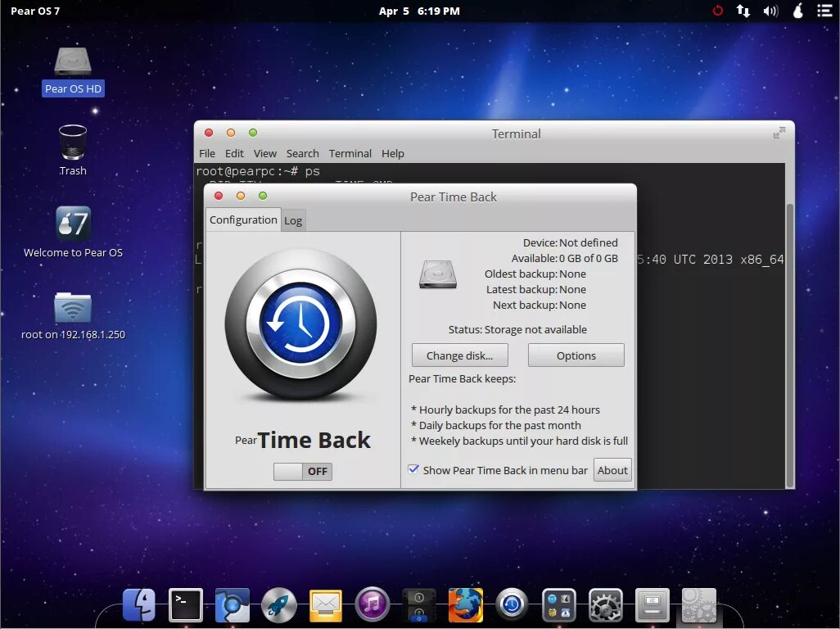Image resolution: width=840 pixels, height=629 pixels.
Task: Click the red power icon in top bar
Action: [x=717, y=11]
